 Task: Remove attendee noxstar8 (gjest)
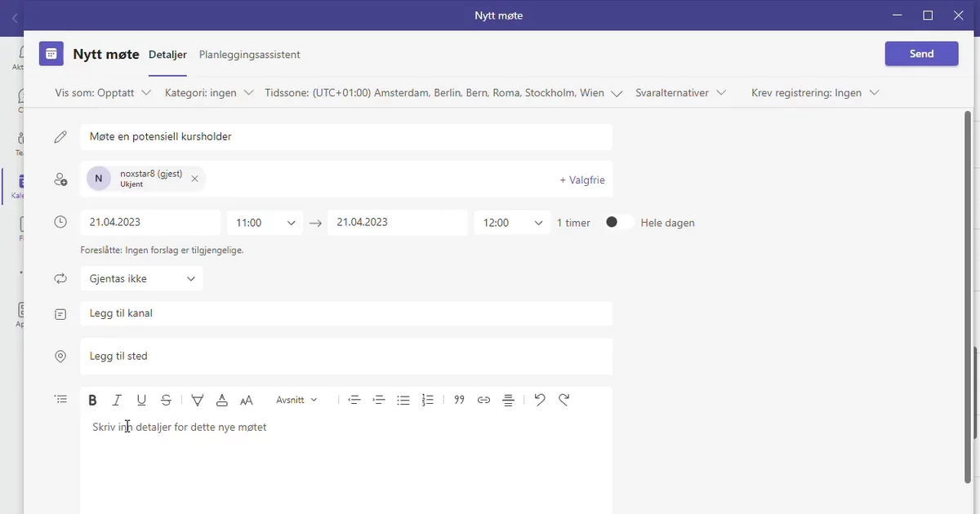[194, 179]
